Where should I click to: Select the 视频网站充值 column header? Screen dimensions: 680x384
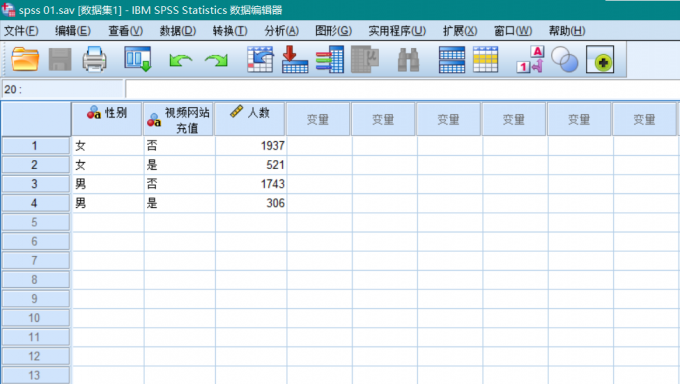click(178, 119)
